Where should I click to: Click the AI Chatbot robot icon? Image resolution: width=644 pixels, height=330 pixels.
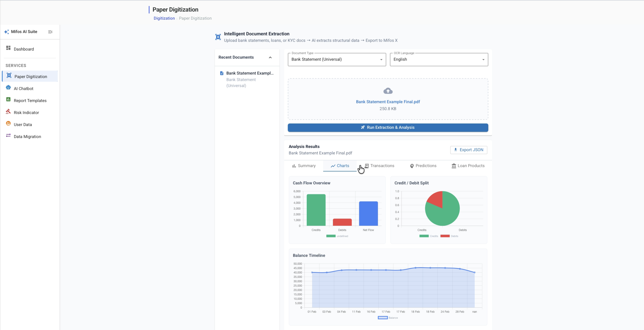(x=8, y=87)
